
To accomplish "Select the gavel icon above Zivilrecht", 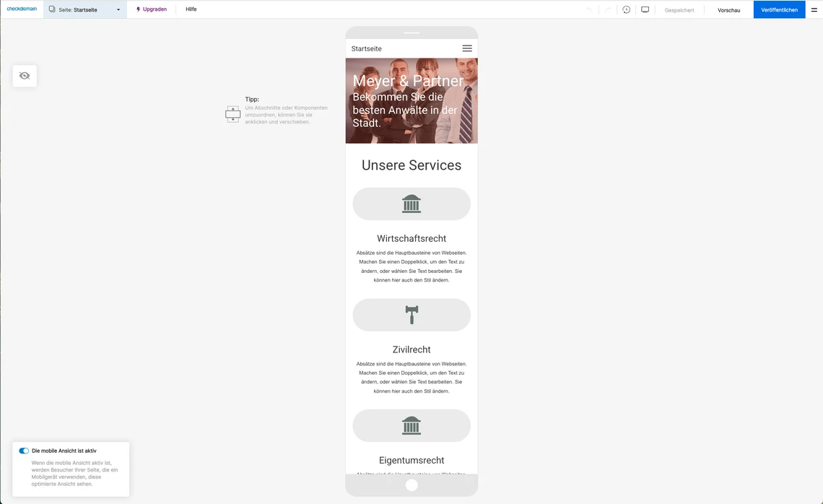I will click(411, 315).
